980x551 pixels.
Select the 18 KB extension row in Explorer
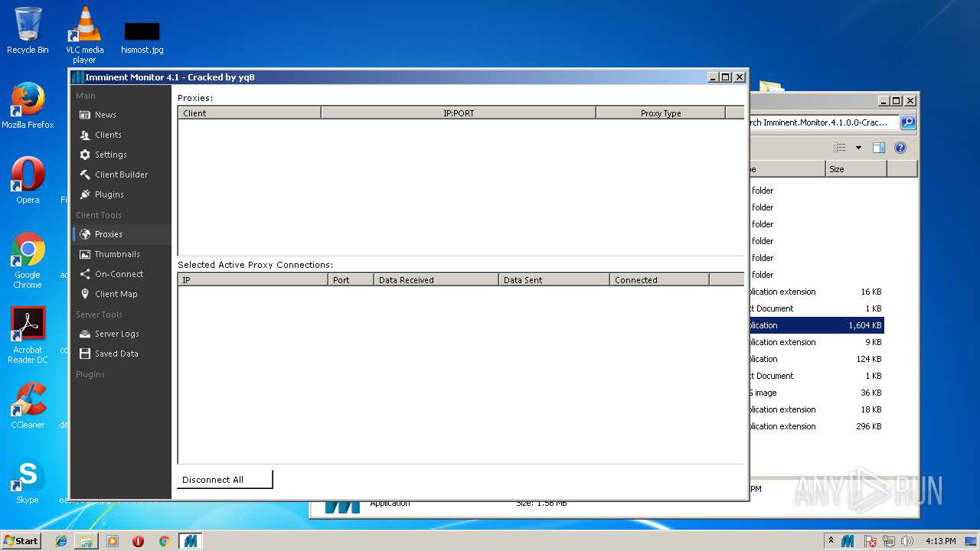(x=817, y=409)
